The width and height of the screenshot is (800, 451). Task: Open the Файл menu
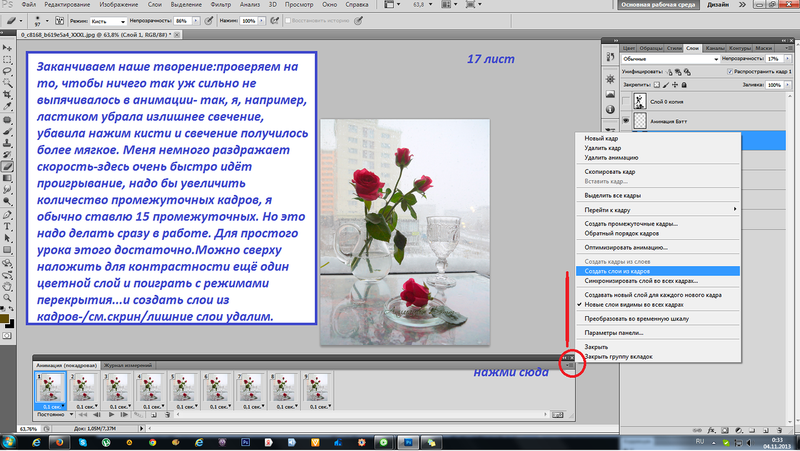click(x=29, y=5)
